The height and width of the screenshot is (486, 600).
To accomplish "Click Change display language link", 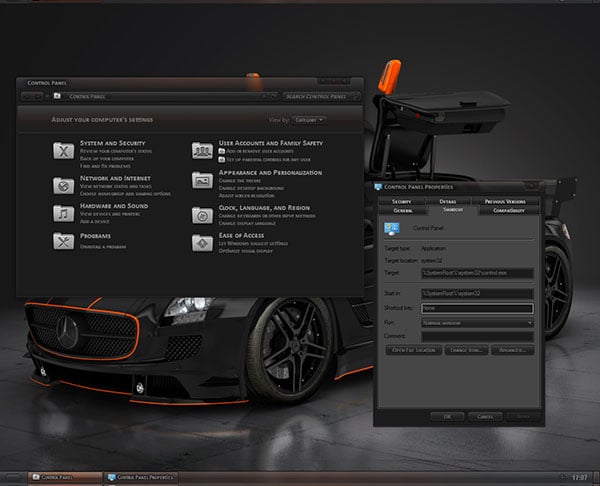I will (247, 223).
